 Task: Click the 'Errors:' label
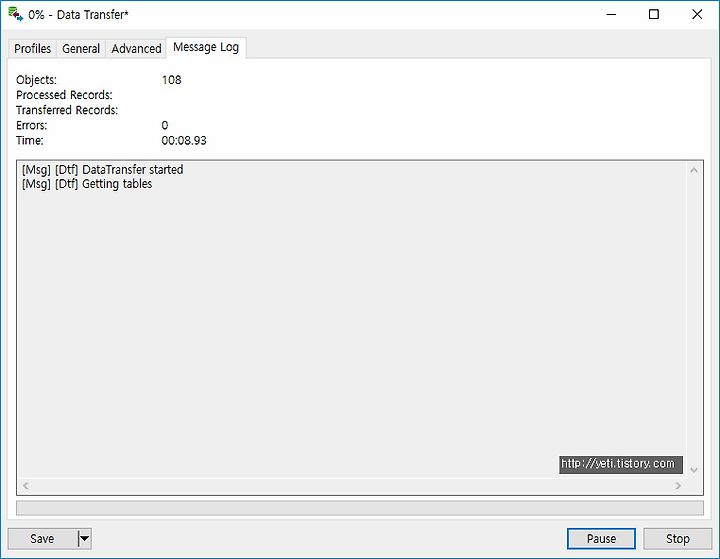pos(32,125)
